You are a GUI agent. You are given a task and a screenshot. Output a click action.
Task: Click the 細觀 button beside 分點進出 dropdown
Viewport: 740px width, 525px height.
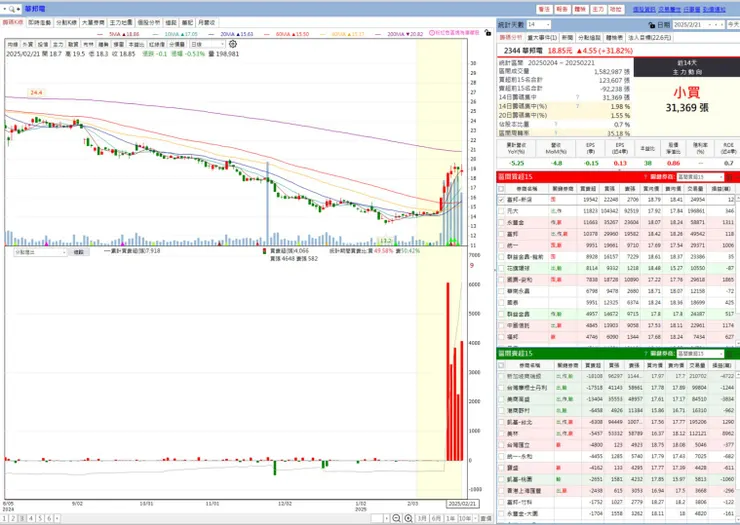[x=78, y=253]
